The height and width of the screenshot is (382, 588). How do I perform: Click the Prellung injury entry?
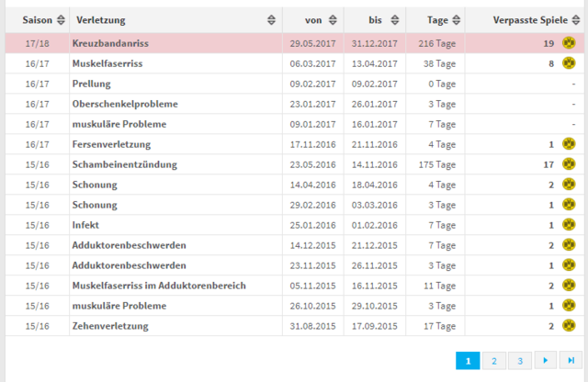pos(92,84)
